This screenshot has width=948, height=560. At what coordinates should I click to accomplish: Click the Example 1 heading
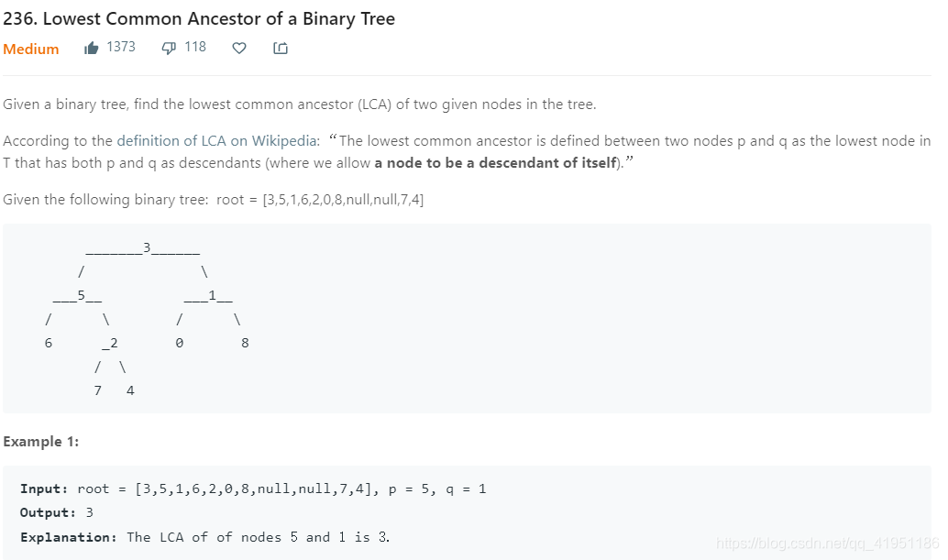[x=41, y=442]
